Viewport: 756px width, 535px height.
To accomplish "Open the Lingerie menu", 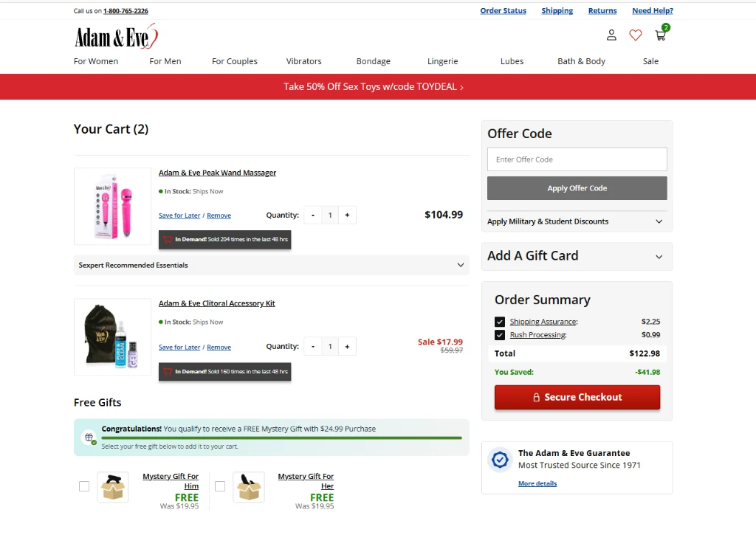I will (x=443, y=61).
